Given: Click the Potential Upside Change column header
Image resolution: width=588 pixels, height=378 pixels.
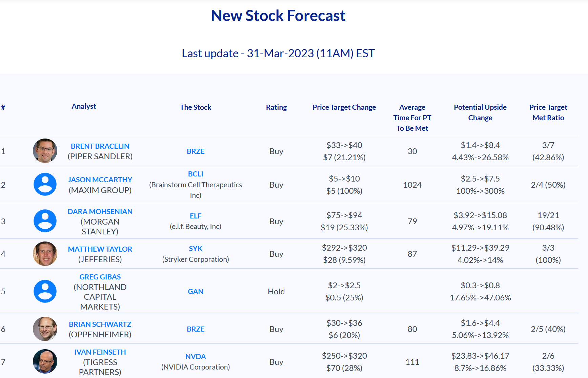Looking at the screenshot, I should (x=480, y=112).
